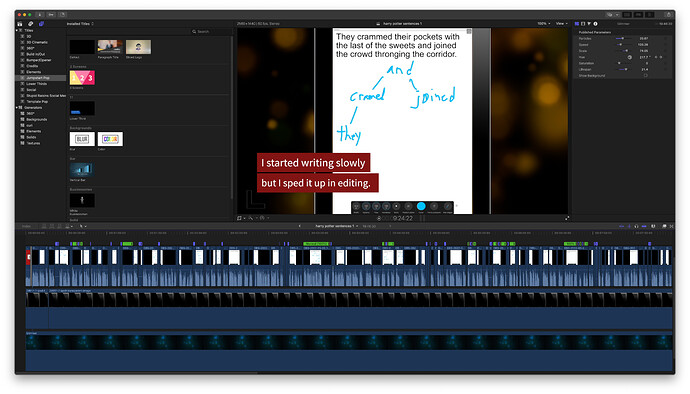
Task: Switch to the Info inspector icon
Action: [x=595, y=24]
